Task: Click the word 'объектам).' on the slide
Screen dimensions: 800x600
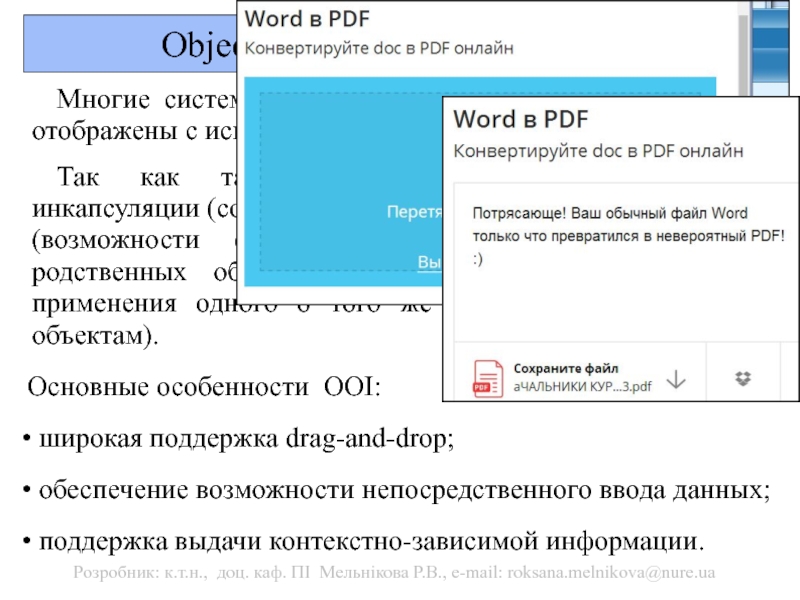Action: (95, 336)
